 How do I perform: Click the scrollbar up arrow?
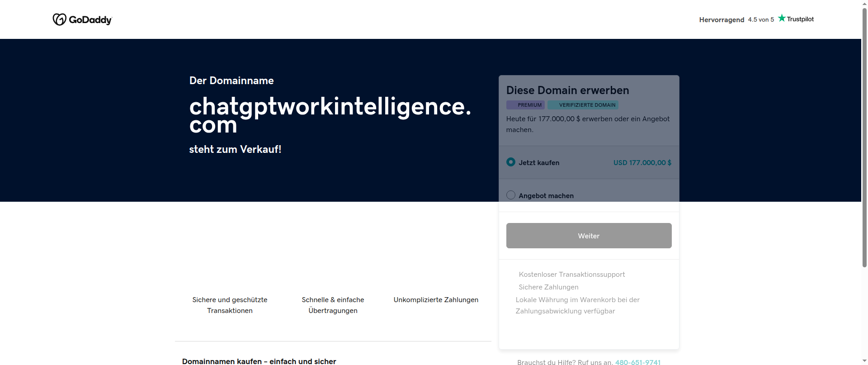tap(864, 4)
